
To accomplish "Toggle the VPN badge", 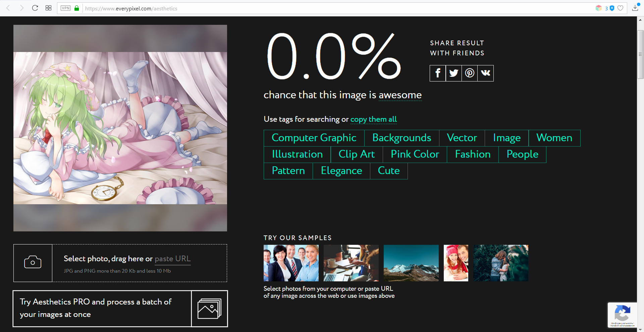I will [x=65, y=8].
